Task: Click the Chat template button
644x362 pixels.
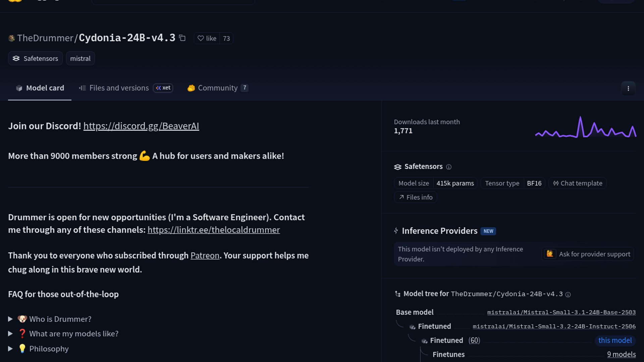Action: pyautogui.click(x=578, y=183)
